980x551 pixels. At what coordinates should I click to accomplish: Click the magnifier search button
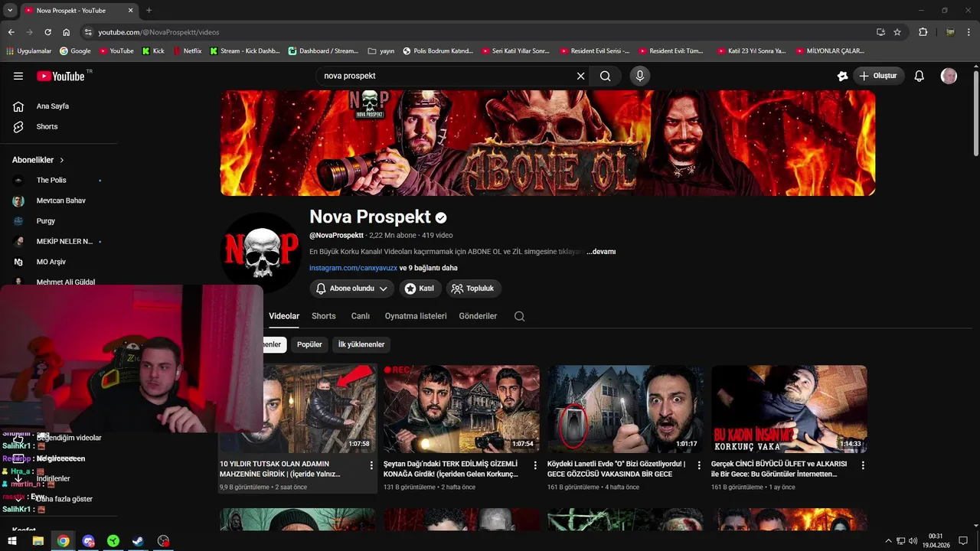point(605,76)
